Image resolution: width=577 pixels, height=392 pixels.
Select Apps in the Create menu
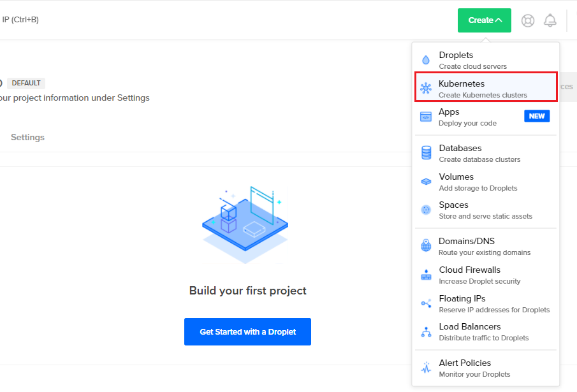(x=486, y=117)
